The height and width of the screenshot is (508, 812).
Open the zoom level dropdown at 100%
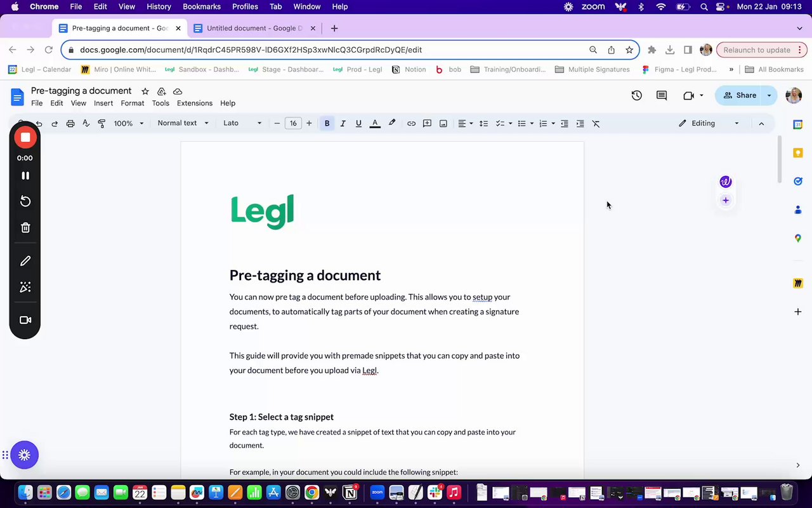click(129, 123)
